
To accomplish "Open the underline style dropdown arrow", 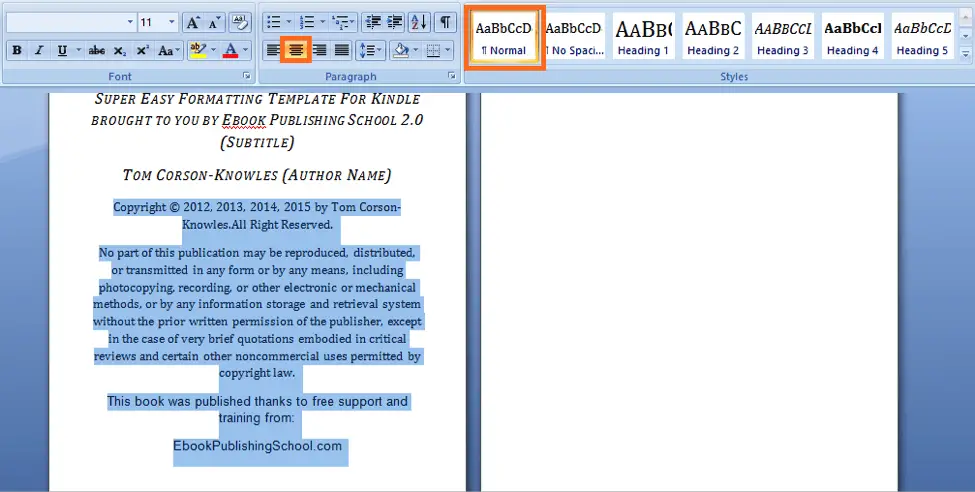I will pos(78,50).
